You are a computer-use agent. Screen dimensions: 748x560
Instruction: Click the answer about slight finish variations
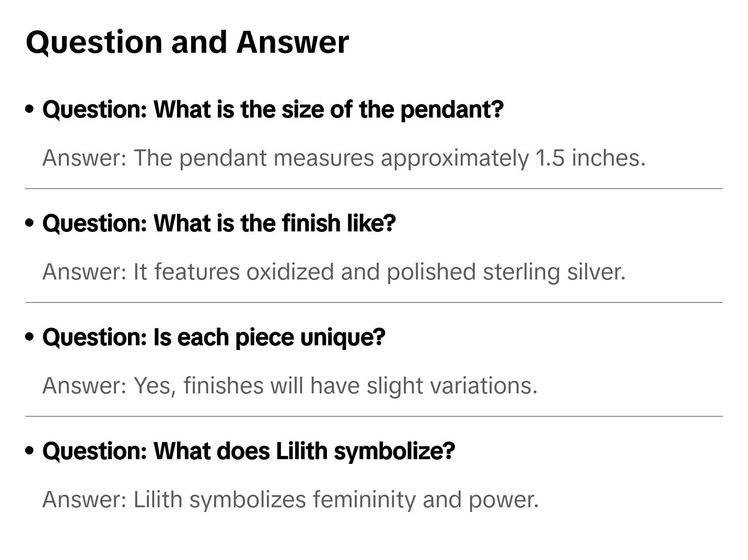point(290,386)
